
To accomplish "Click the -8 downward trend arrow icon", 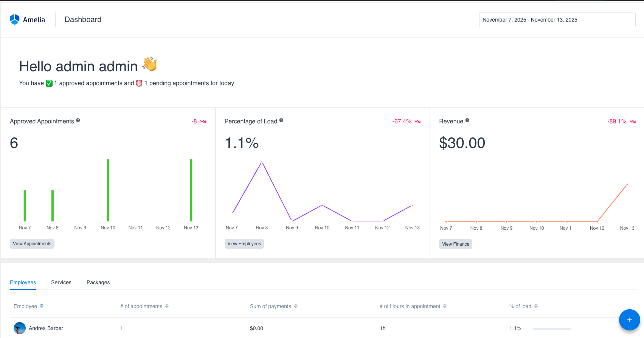I will click(x=203, y=121).
